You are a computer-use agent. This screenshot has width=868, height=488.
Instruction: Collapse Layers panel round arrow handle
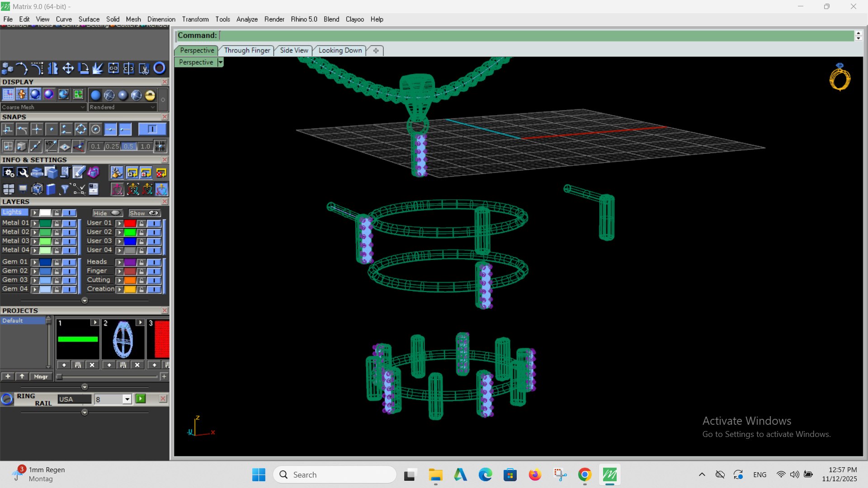pyautogui.click(x=85, y=300)
